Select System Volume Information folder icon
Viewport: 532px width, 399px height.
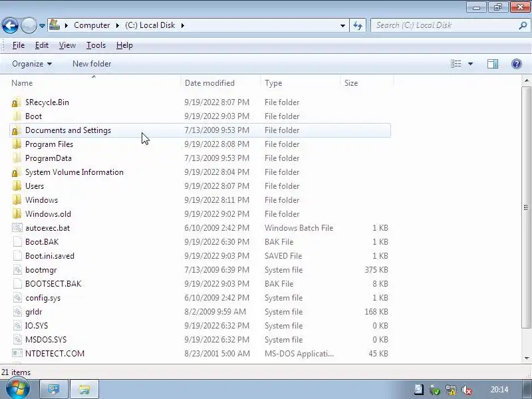pyautogui.click(x=16, y=172)
